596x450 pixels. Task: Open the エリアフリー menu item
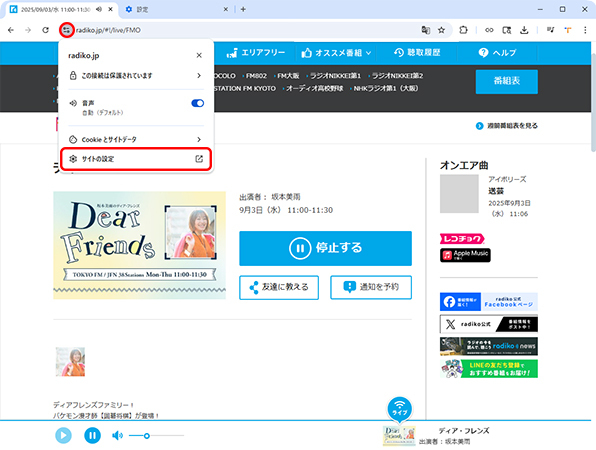click(x=255, y=53)
